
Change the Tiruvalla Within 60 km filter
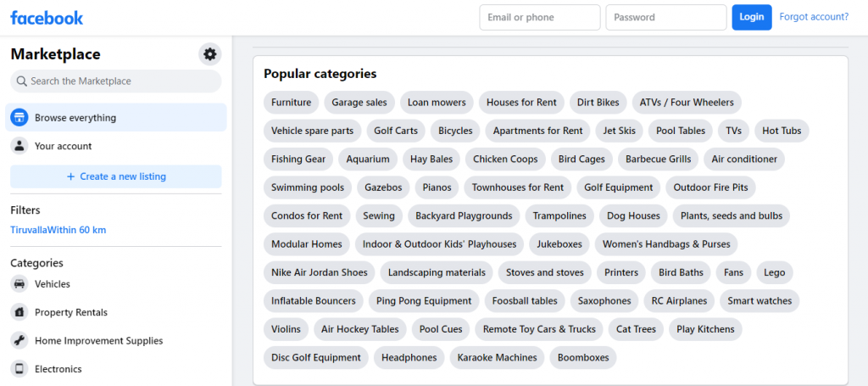click(58, 230)
